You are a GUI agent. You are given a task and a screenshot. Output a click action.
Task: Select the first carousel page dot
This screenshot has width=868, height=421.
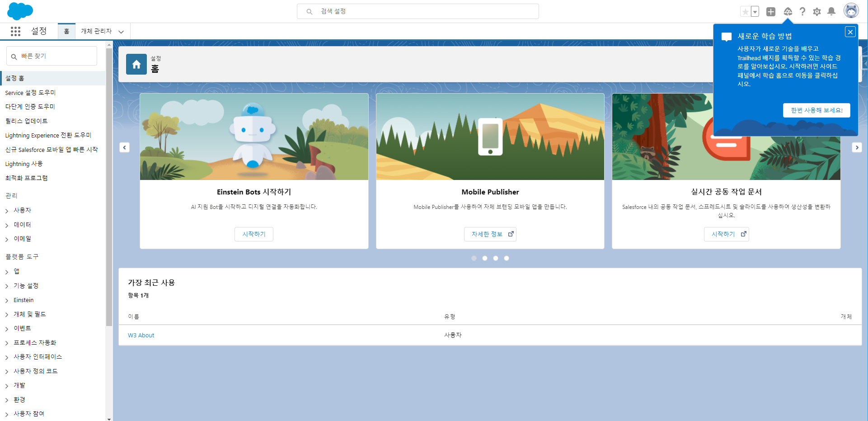coord(474,258)
